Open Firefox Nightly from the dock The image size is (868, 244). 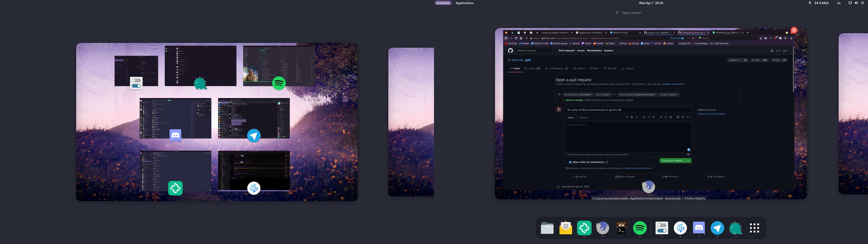[x=602, y=228]
